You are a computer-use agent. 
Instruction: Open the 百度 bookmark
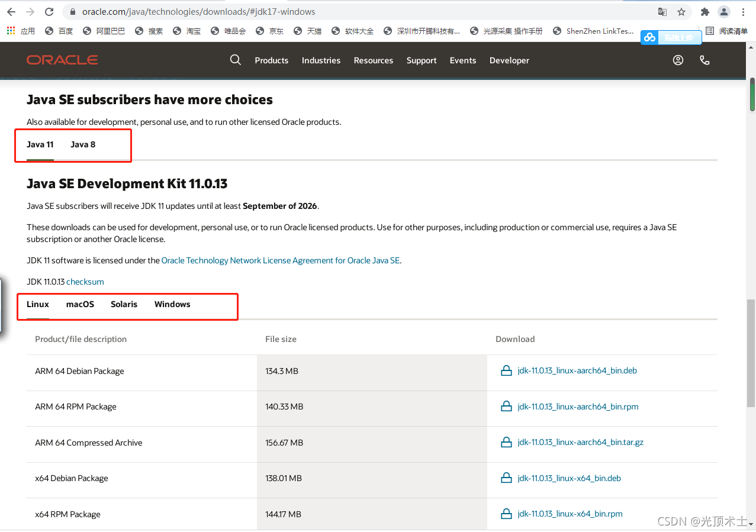(59, 31)
